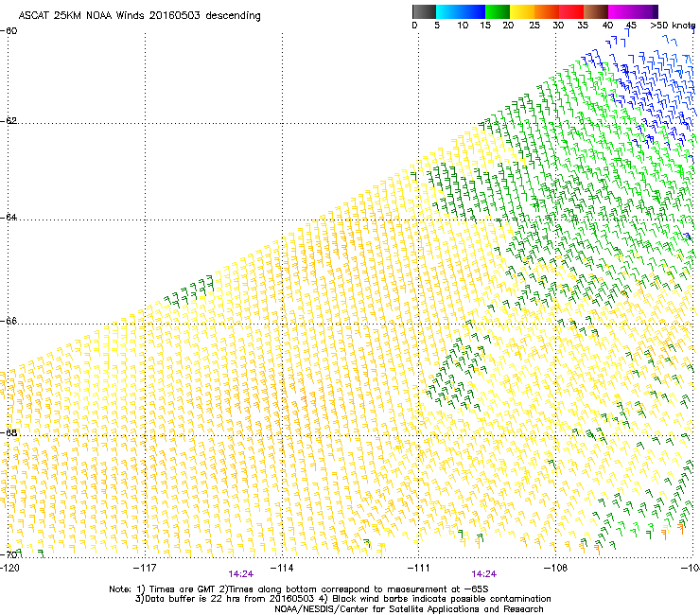Click the -114 longitude axis label
The image size is (700, 615).
[282, 568]
